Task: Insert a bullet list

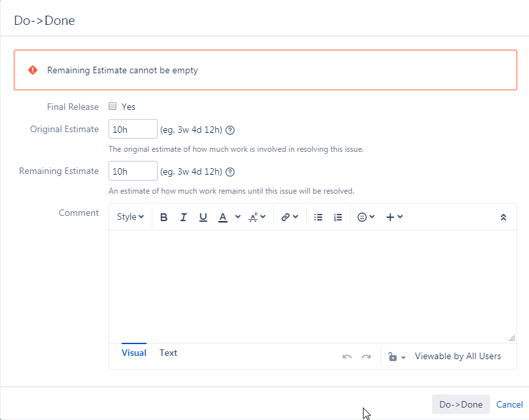Action: tap(318, 217)
